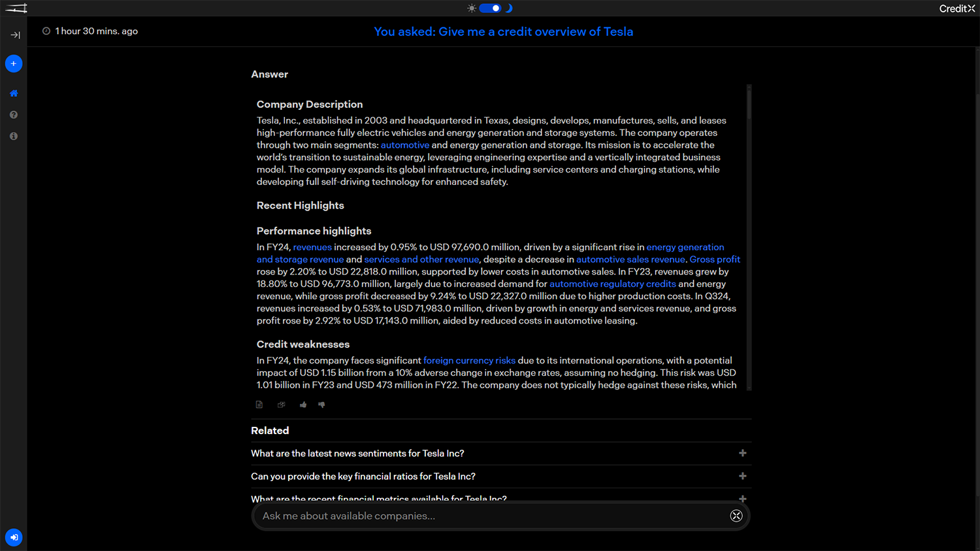Click the 'Company Description' heading

point(310,104)
